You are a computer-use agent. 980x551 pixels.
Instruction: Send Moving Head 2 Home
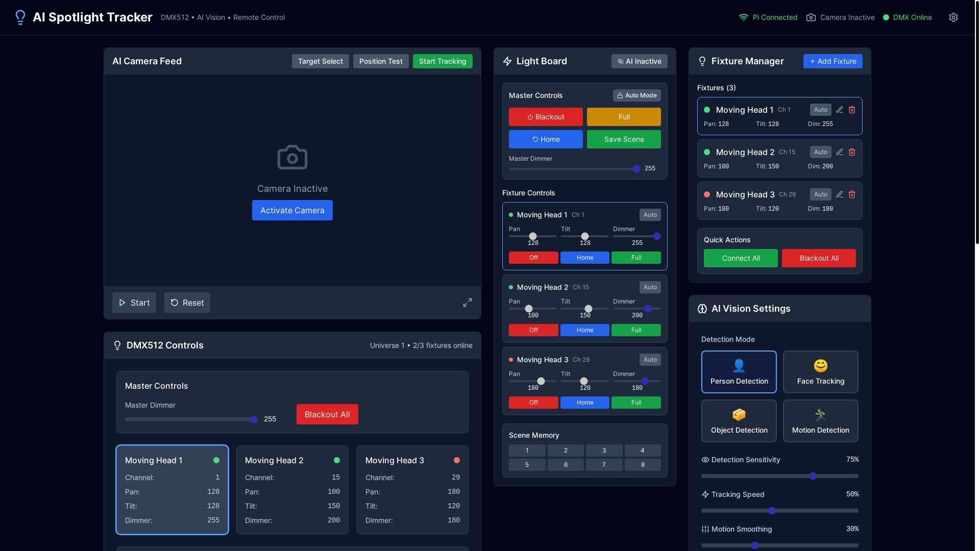pyautogui.click(x=585, y=330)
